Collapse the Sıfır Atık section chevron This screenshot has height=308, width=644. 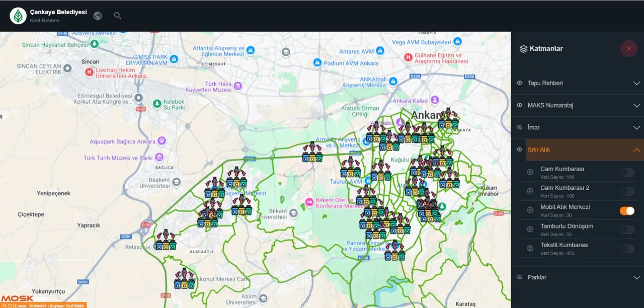[x=636, y=150]
